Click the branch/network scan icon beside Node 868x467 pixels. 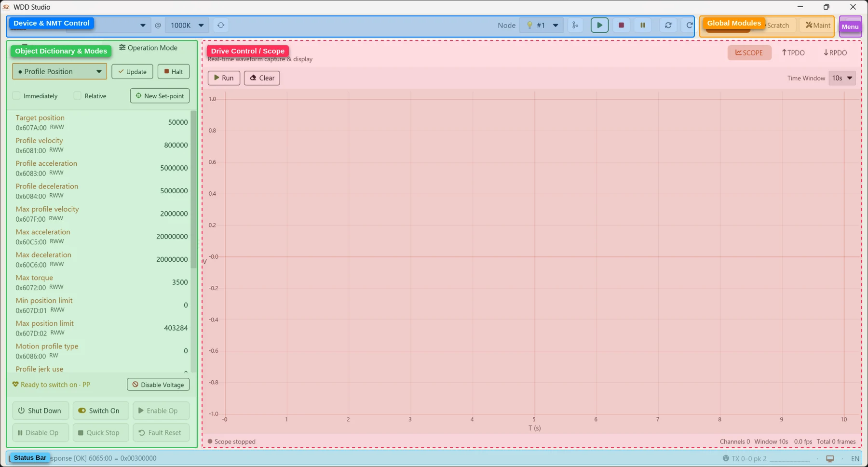pos(575,25)
